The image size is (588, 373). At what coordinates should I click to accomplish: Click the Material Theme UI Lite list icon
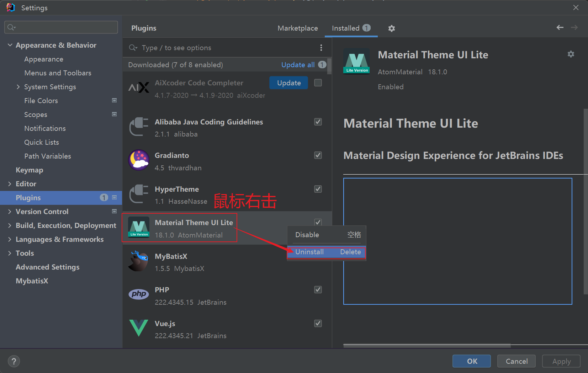point(139,227)
